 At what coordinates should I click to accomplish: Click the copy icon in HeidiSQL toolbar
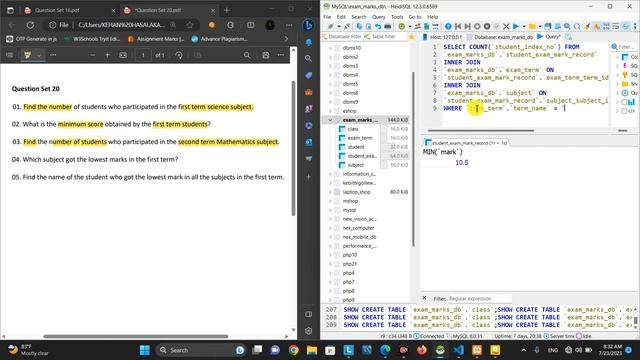pyautogui.click(x=359, y=27)
